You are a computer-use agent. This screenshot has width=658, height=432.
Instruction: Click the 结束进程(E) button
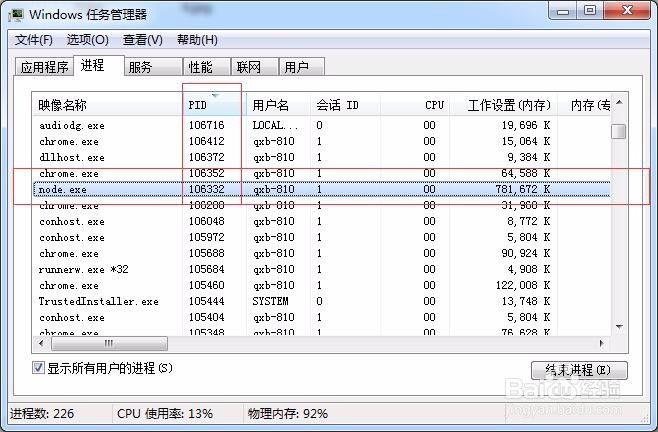tap(579, 370)
